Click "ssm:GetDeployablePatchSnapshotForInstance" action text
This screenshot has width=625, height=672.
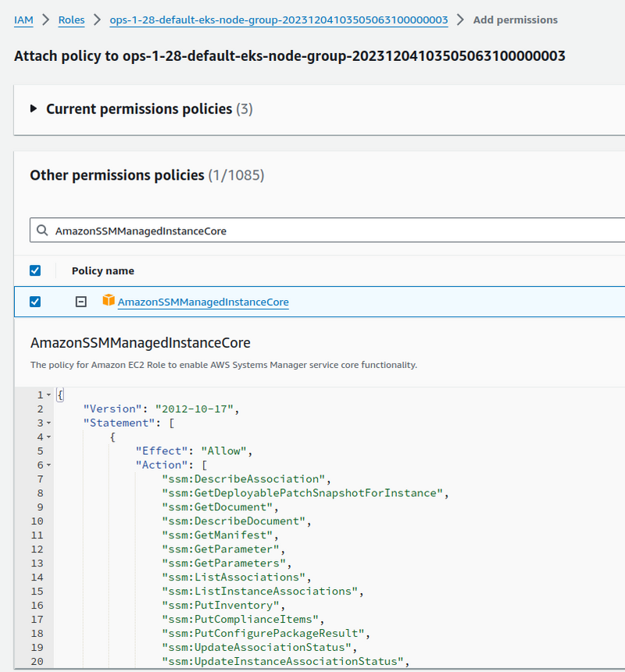pos(302,493)
